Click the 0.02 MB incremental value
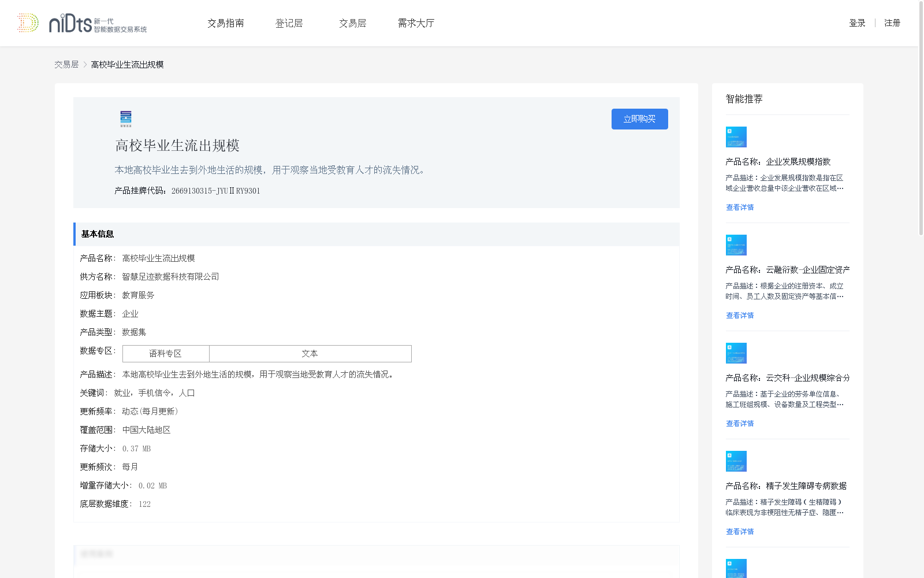 (x=152, y=486)
